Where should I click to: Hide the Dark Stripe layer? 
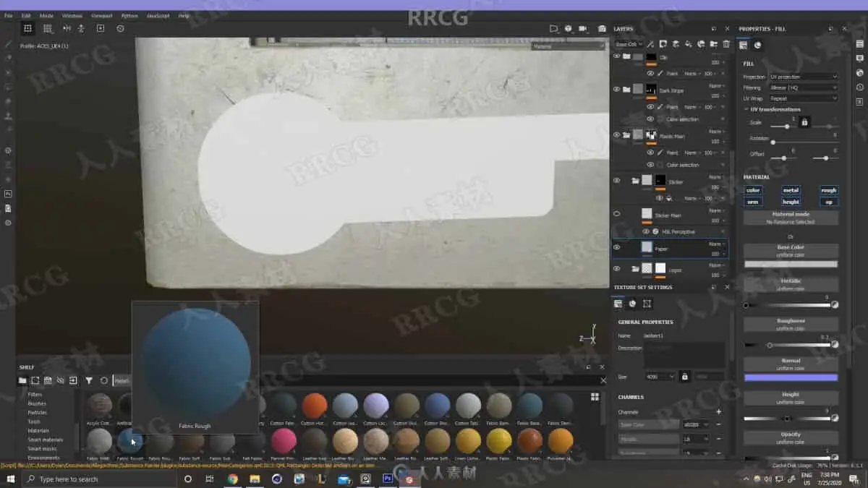pos(617,89)
